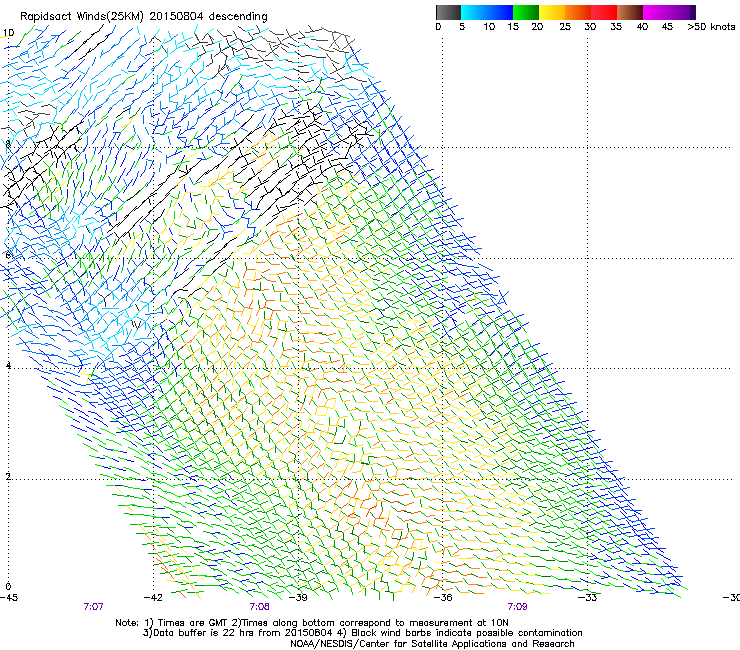Click the title 'Rapidsact Winds(25KM) 20150804 descending'
740x650 pixels.
[143, 17]
